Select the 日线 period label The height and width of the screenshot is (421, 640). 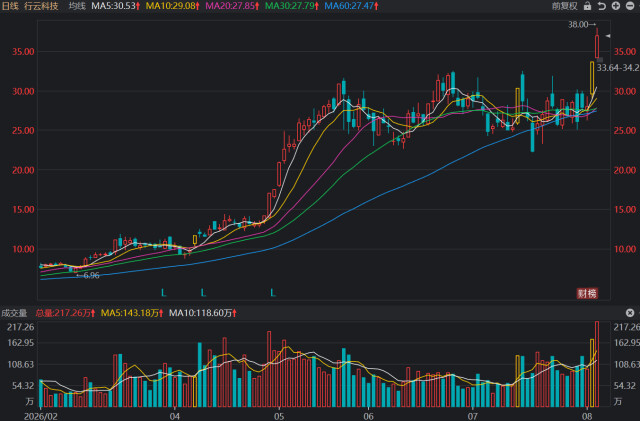(x=11, y=6)
